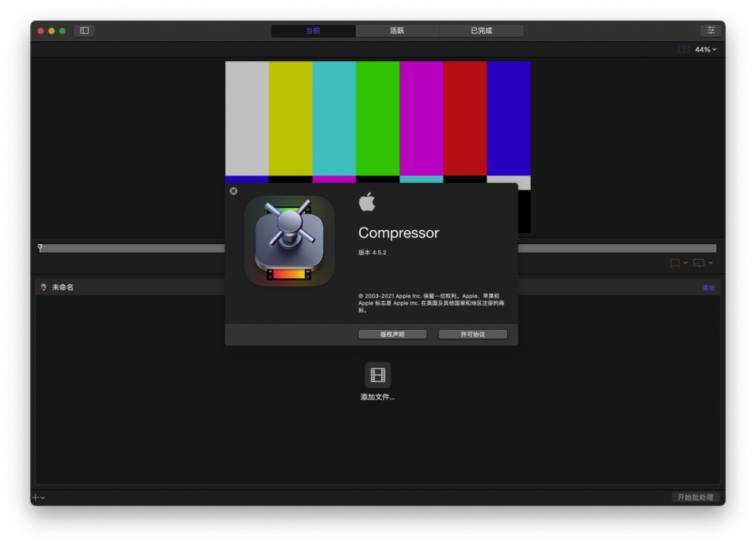Open the 版权声明 acknowledgements button
This screenshot has height=546, width=756.
(x=393, y=334)
